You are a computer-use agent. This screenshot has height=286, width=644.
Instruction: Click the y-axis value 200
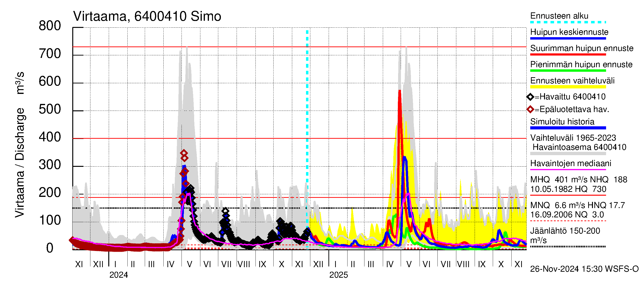pyautogui.click(x=50, y=193)
